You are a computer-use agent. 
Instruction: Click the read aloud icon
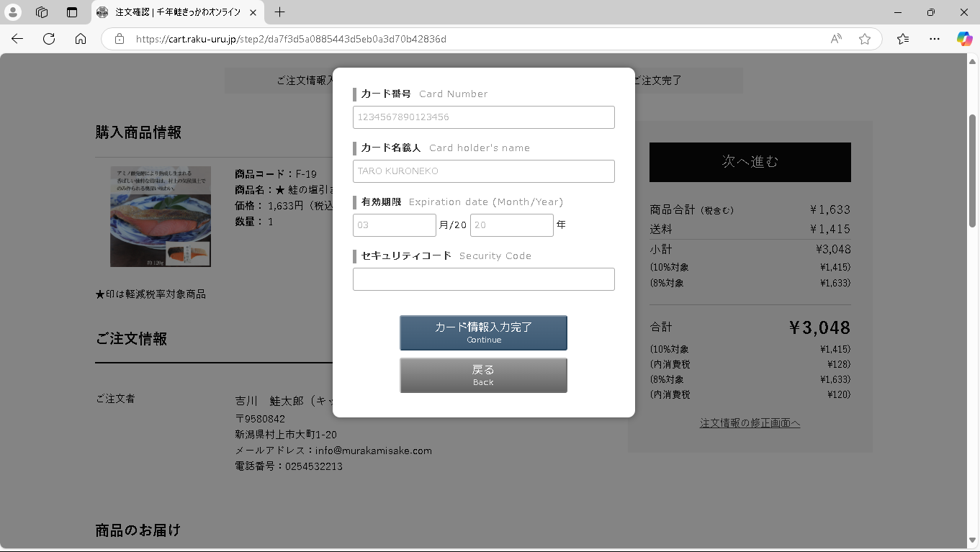pyautogui.click(x=836, y=39)
